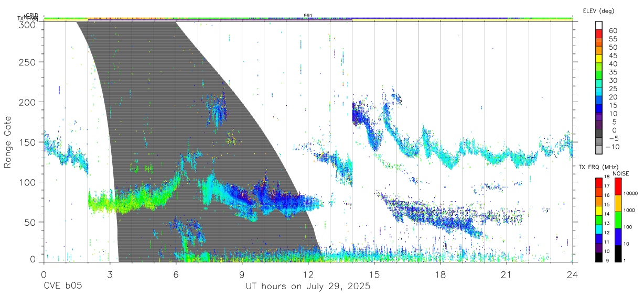Click the '12' tick on UT hours axis

pos(308,274)
